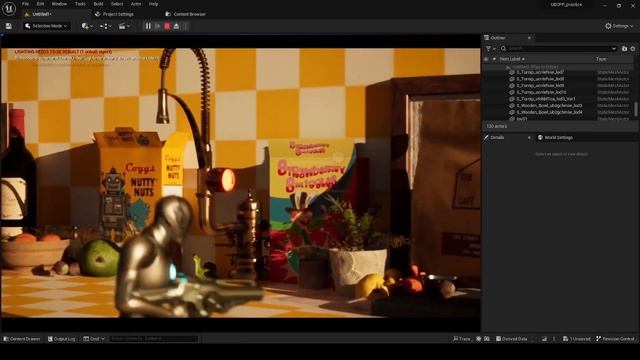Close the Outliner tab
640x360 pixels.
529,38
